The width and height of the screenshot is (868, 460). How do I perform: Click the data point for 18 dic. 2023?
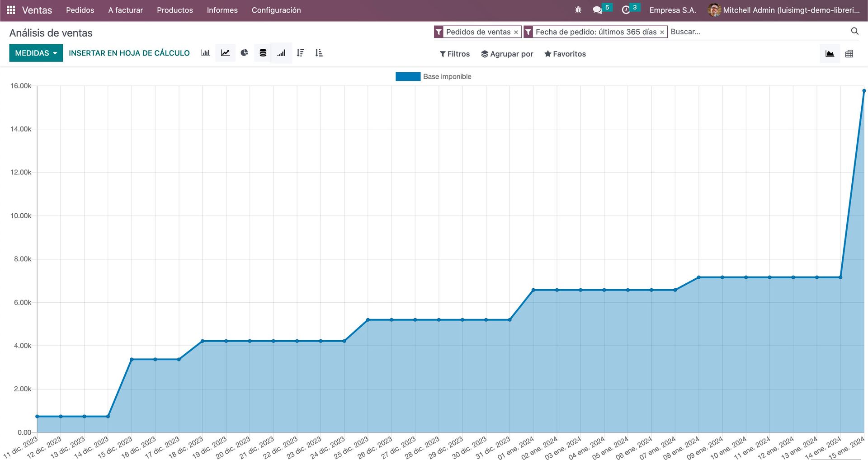pyautogui.click(x=203, y=341)
